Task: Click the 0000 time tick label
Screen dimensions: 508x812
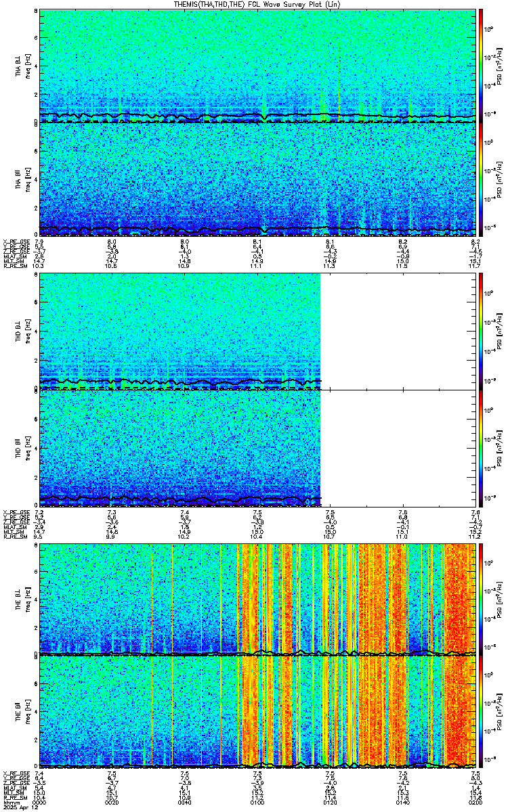Action: click(40, 804)
